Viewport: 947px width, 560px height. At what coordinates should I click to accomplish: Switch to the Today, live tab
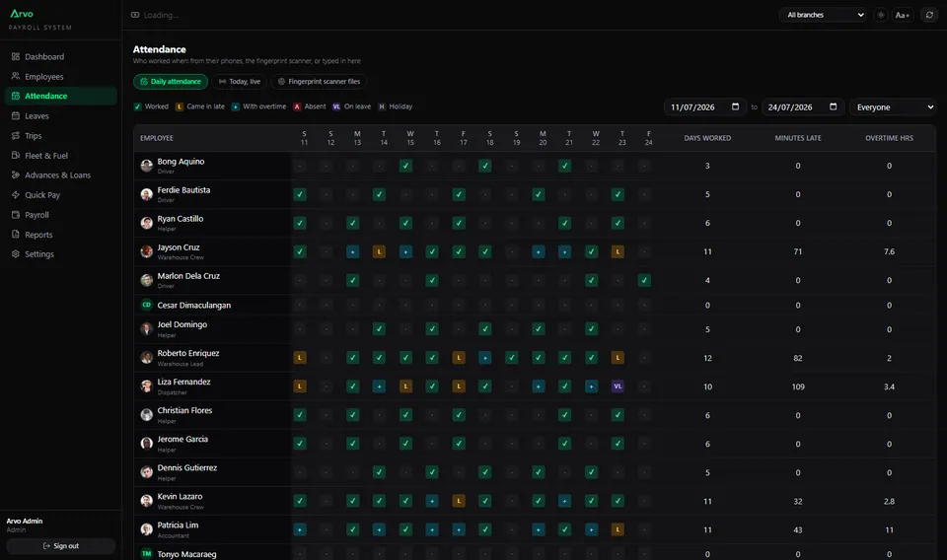point(240,82)
